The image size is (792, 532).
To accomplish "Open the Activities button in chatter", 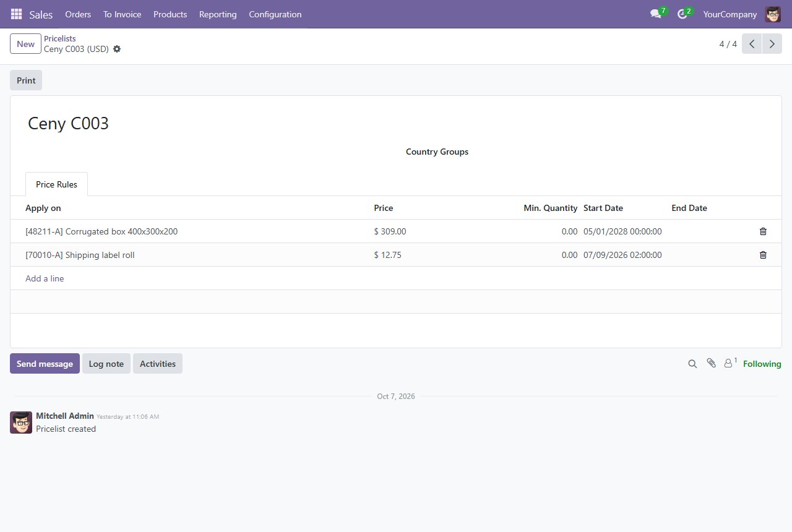I will click(x=158, y=364).
